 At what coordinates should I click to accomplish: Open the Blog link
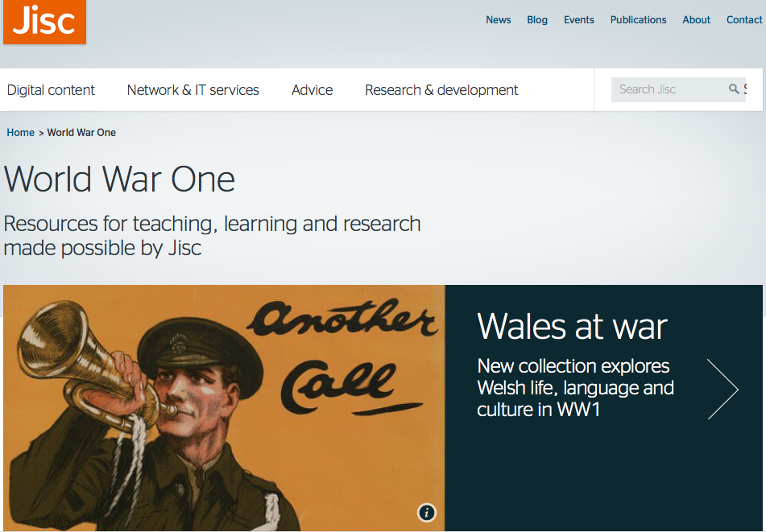tap(537, 20)
